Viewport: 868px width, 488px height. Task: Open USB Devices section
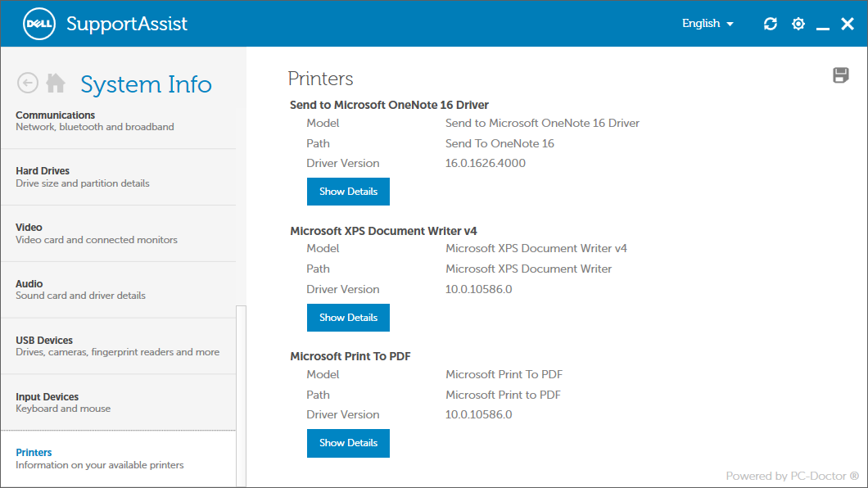click(x=119, y=346)
